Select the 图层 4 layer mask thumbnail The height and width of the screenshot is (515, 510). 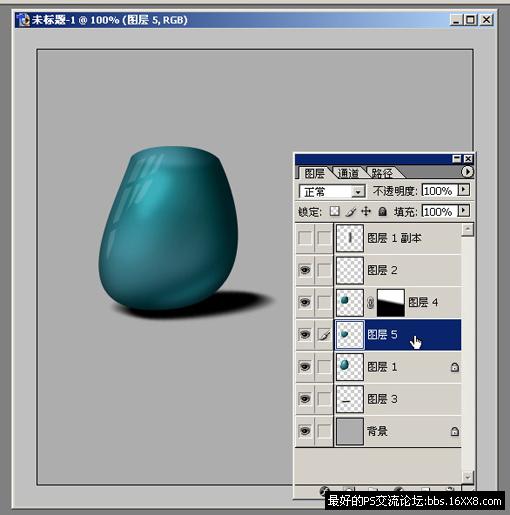[391, 303]
